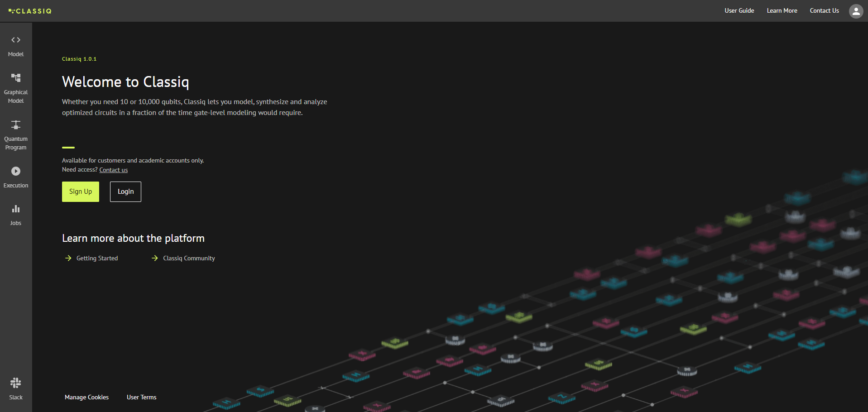The image size is (868, 412).
Task: Click the Getting Started arrow icon
Action: 68,258
